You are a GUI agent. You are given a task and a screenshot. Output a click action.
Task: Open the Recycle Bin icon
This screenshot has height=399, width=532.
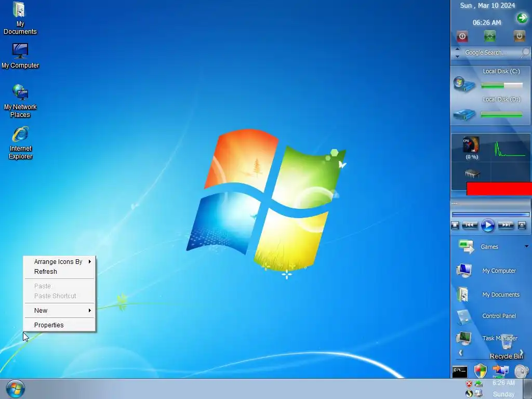pyautogui.click(x=507, y=346)
